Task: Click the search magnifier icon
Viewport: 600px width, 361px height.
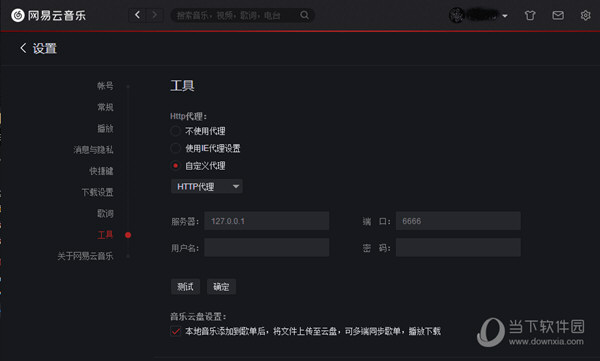Action: [x=305, y=15]
